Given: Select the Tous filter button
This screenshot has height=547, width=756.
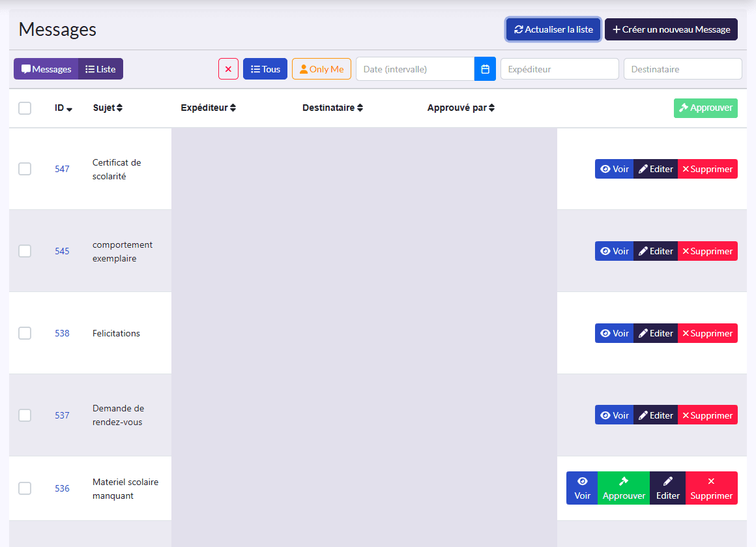Looking at the screenshot, I should pyautogui.click(x=265, y=69).
